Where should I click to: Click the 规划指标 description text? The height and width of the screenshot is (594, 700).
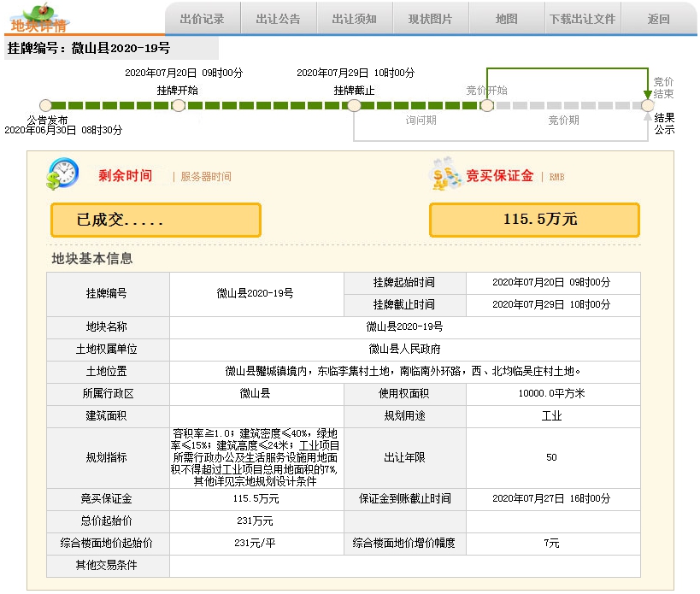coord(255,457)
